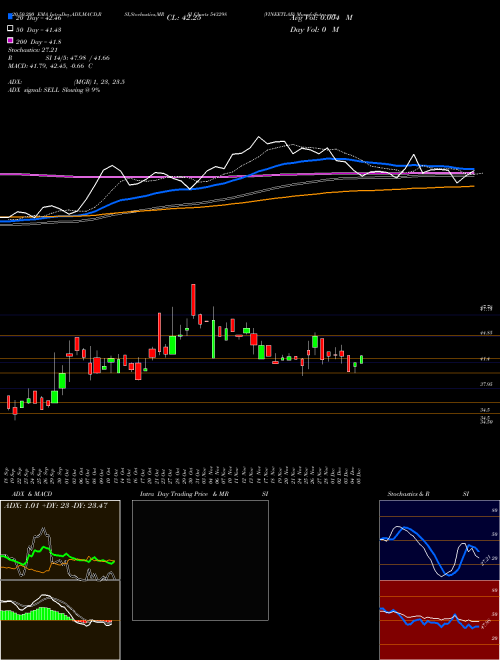Click the 'CL: 42.25' closing price label
500x660 pixels.
[184, 18]
